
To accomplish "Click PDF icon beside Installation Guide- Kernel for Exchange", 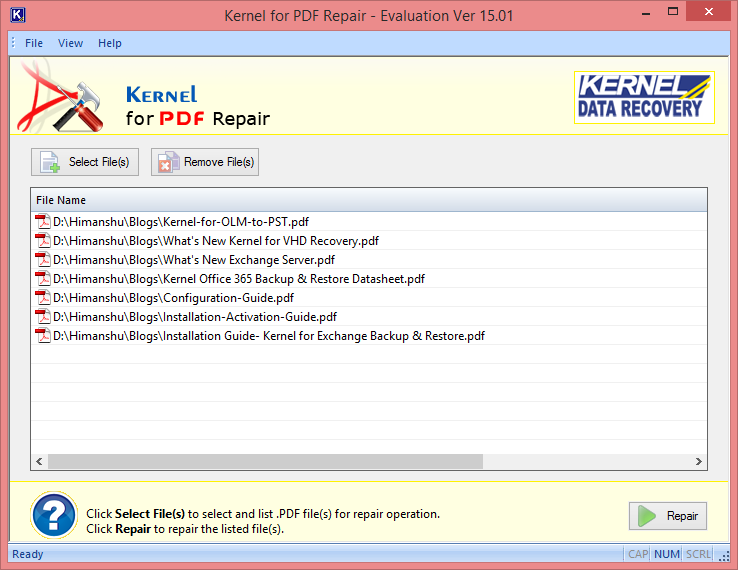I will tap(43, 335).
